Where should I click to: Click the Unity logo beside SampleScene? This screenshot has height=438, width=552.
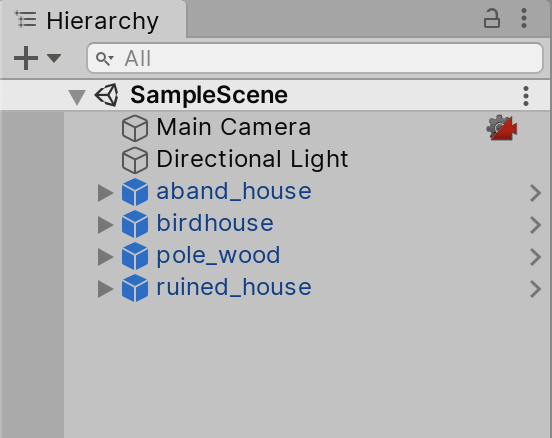107,95
